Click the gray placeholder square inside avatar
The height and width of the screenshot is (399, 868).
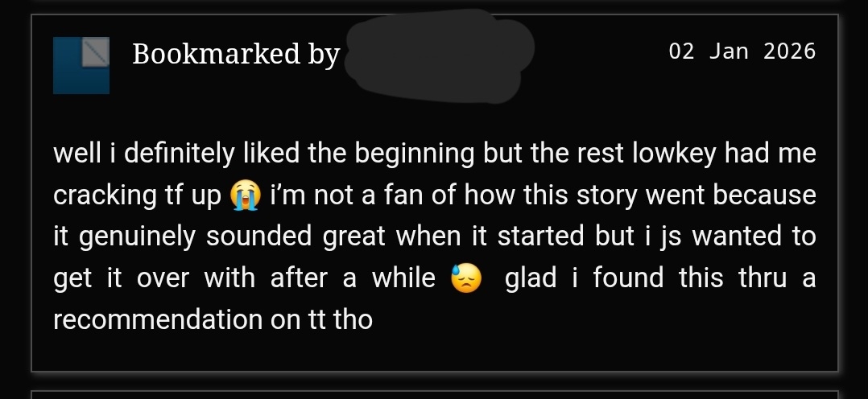tap(95, 52)
